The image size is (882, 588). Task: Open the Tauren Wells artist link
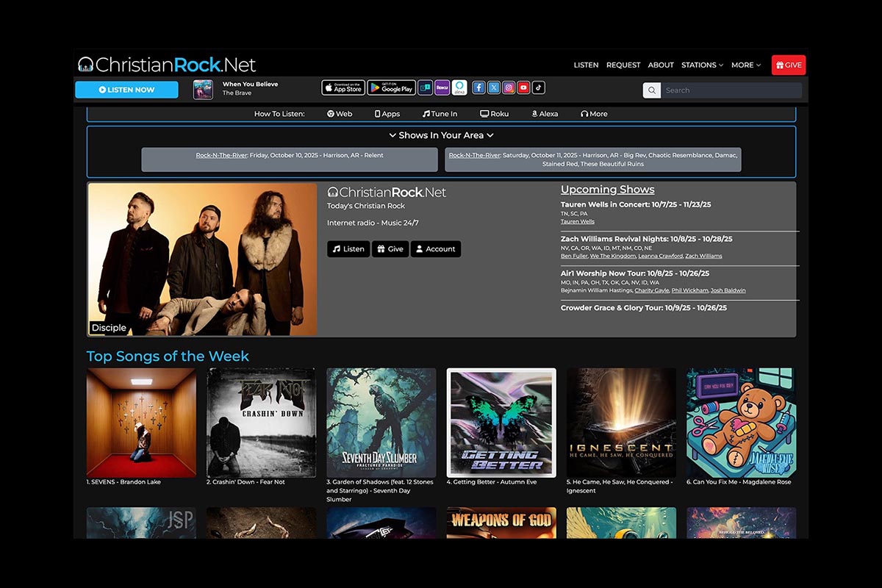pos(578,221)
